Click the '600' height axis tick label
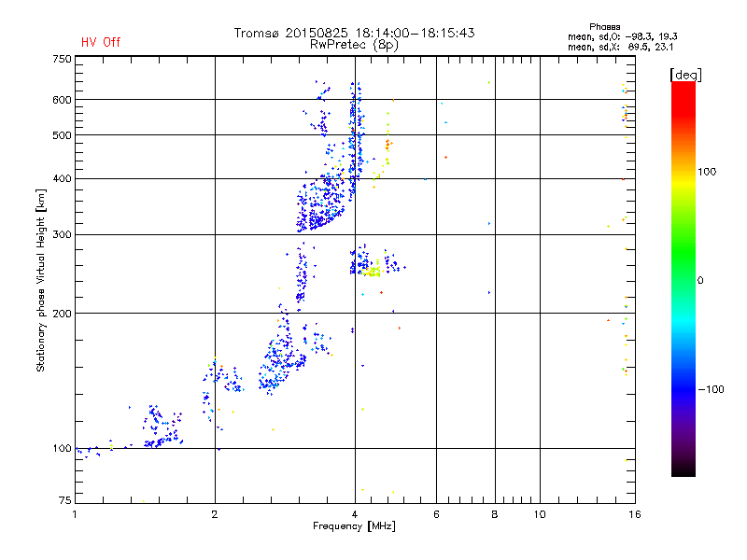This screenshot has height=560, width=747. (x=62, y=100)
